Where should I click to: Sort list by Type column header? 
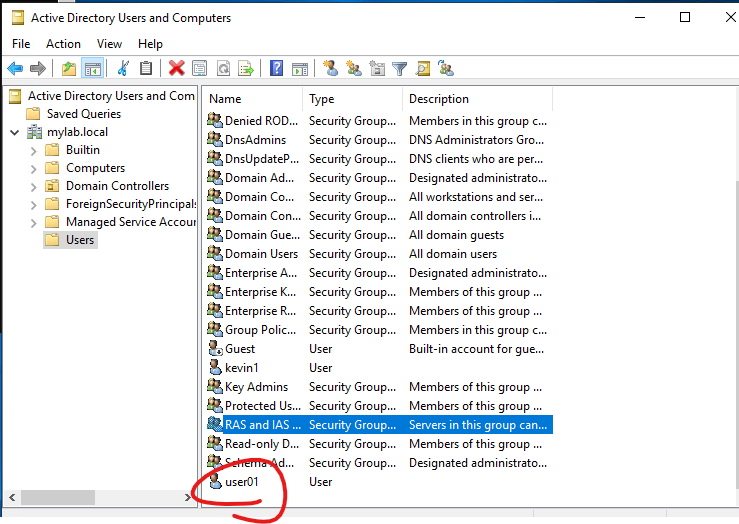click(x=353, y=99)
